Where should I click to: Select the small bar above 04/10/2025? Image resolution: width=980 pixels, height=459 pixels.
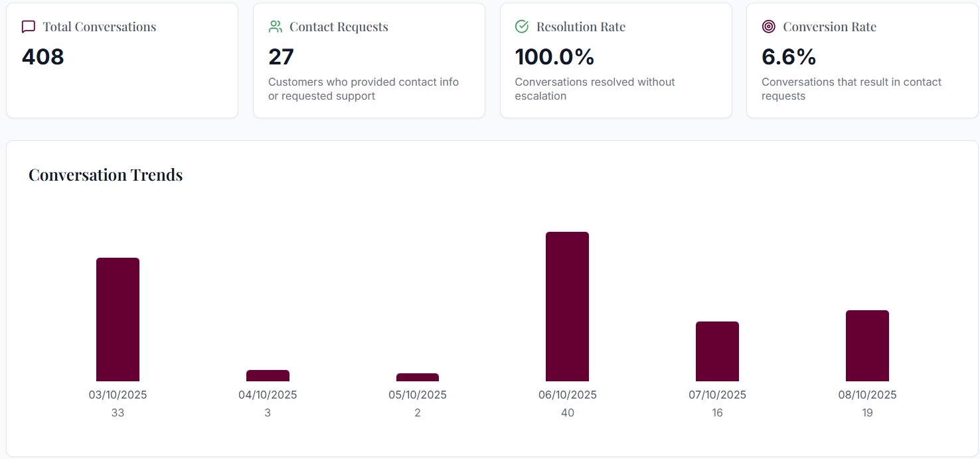coord(267,376)
